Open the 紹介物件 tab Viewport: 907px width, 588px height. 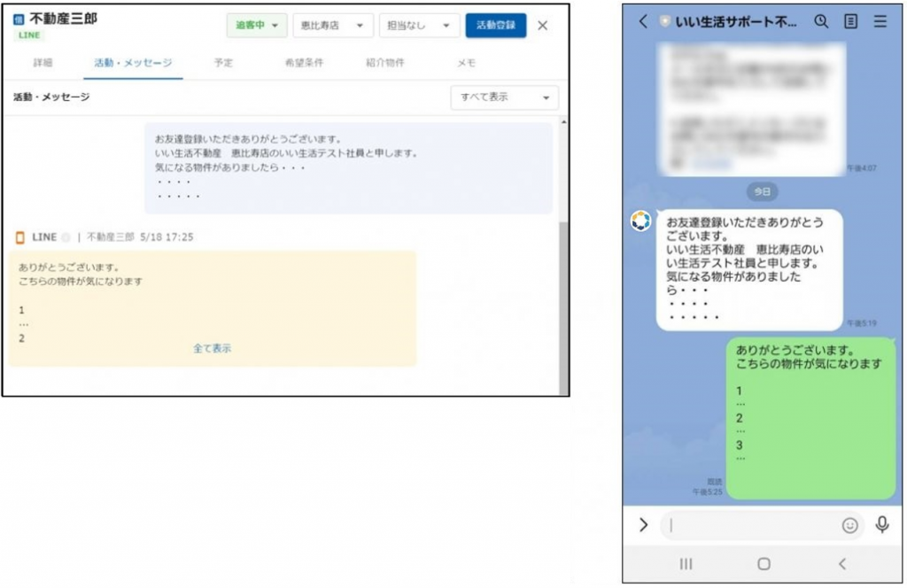coord(385,63)
